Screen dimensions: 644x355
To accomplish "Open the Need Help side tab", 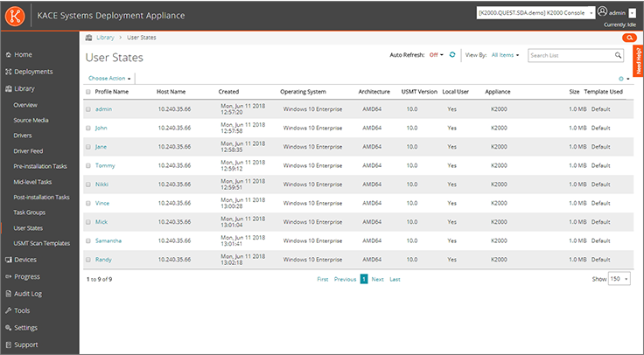I will pyautogui.click(x=638, y=60).
